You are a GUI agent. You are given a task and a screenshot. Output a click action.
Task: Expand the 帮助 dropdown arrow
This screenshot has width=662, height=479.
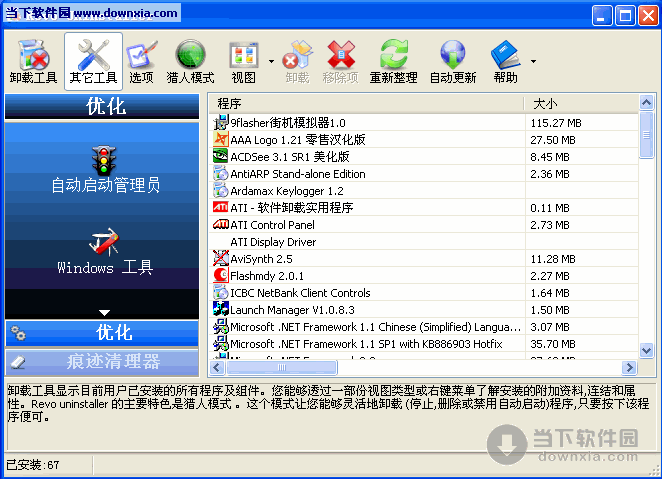point(533,61)
